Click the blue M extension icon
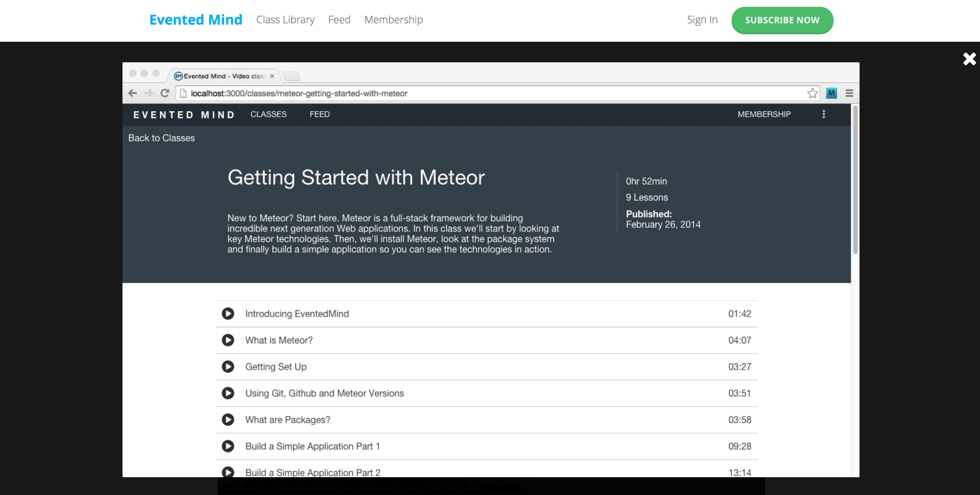980x495 pixels. pyautogui.click(x=831, y=93)
